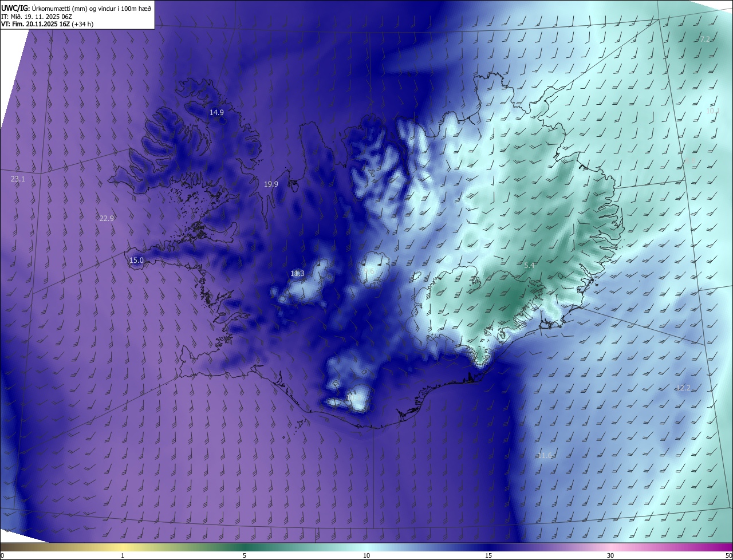Click the colorbar tick labeled 5
This screenshot has width=733, height=560.
point(245,555)
